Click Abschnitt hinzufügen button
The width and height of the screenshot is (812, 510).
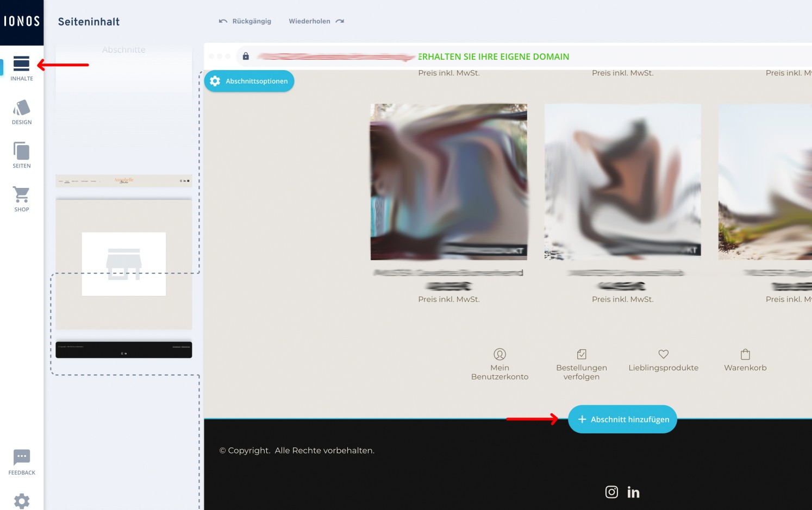622,419
